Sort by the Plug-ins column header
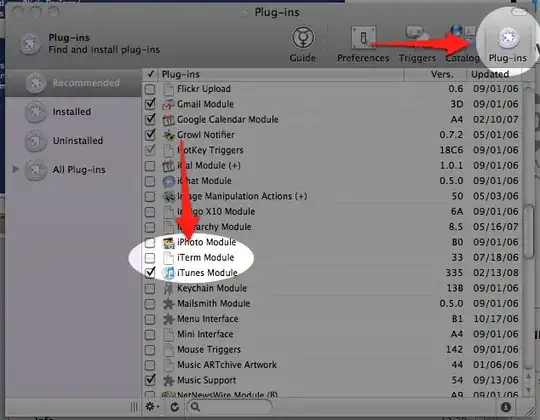This screenshot has width=540, height=420. (281, 74)
